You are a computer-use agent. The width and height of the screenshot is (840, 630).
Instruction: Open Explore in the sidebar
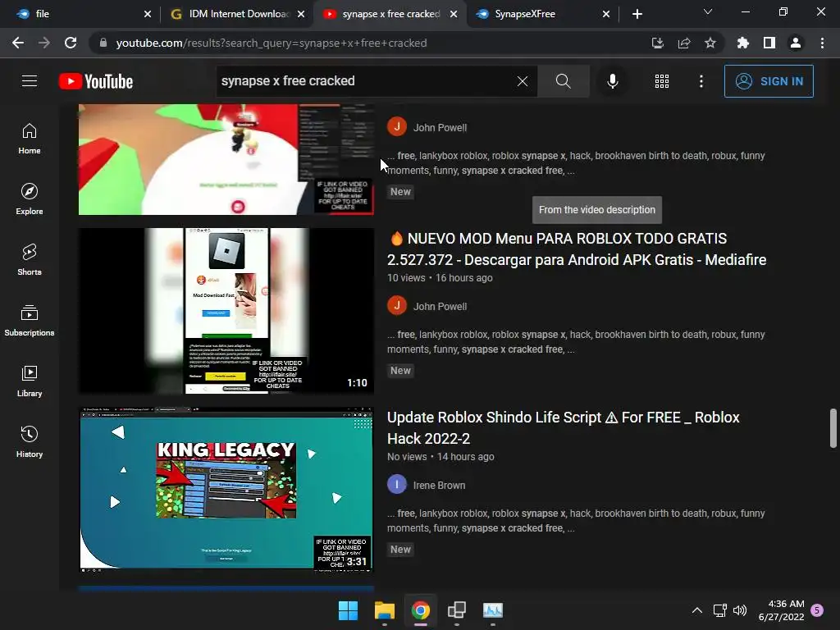coord(30,199)
